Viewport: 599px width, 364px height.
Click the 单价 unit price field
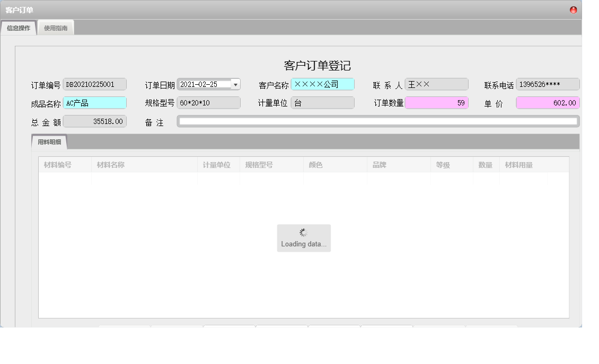[x=547, y=102]
